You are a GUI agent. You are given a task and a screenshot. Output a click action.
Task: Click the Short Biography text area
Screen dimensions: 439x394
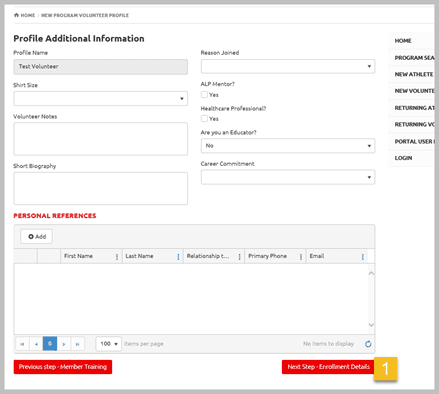tap(101, 188)
